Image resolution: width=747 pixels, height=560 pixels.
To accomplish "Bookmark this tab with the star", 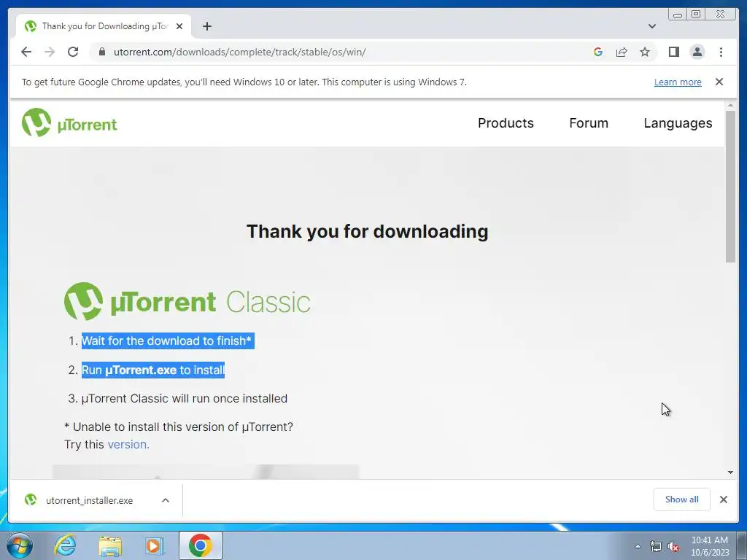I will [x=645, y=52].
